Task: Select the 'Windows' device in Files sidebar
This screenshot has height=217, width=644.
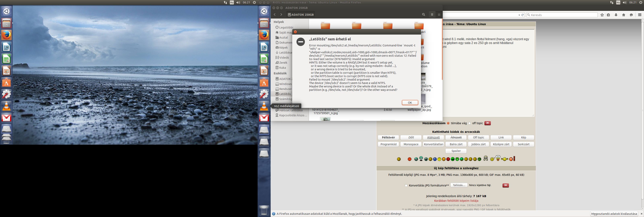Action: [x=284, y=84]
